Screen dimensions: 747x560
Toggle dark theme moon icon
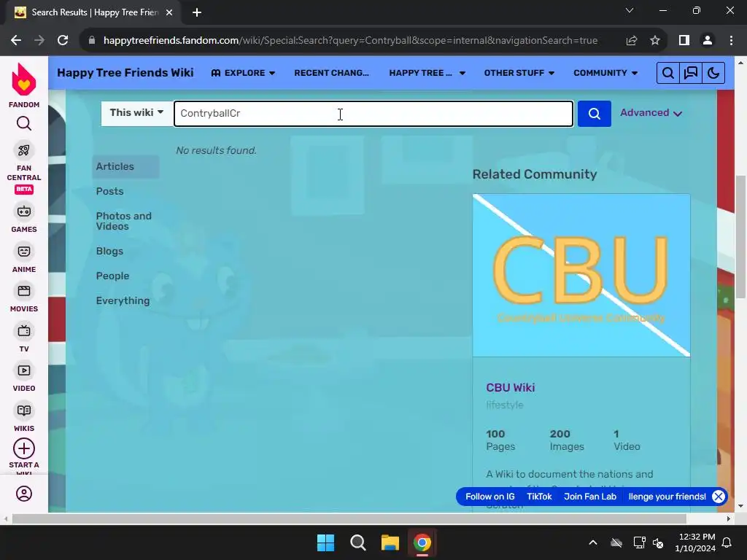pyautogui.click(x=713, y=73)
